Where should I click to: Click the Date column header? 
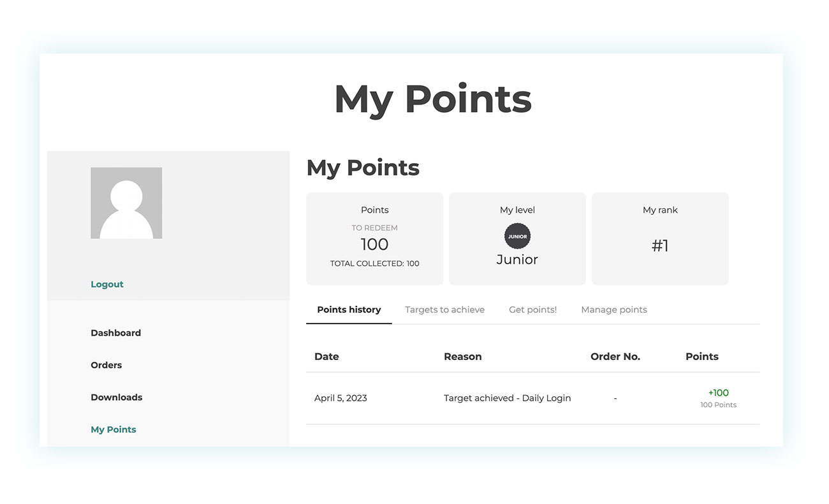(x=326, y=357)
